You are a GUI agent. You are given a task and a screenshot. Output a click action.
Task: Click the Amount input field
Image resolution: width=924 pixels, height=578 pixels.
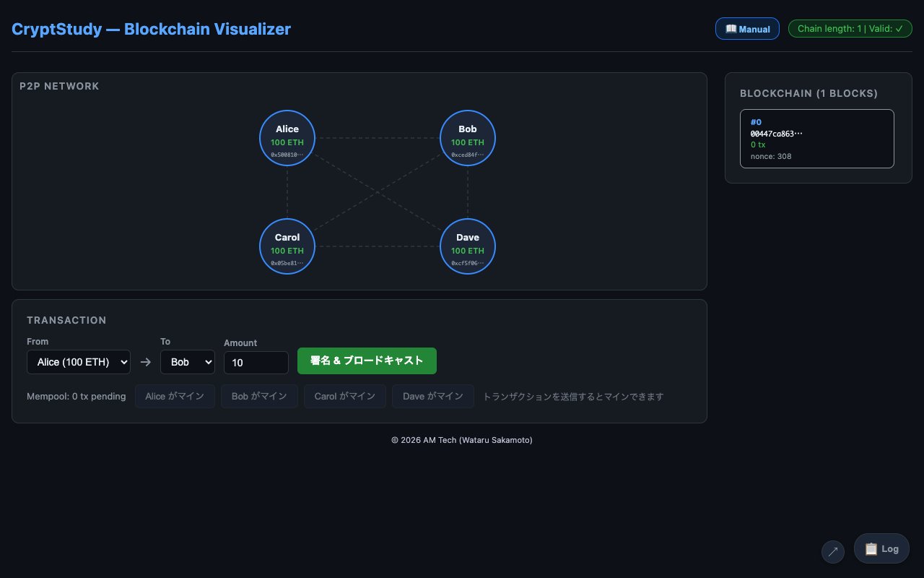tap(256, 362)
